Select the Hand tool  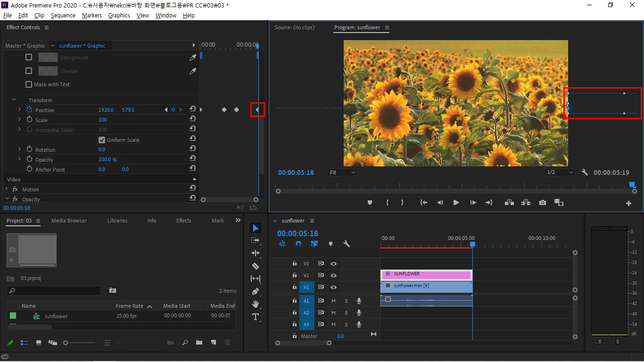256,304
